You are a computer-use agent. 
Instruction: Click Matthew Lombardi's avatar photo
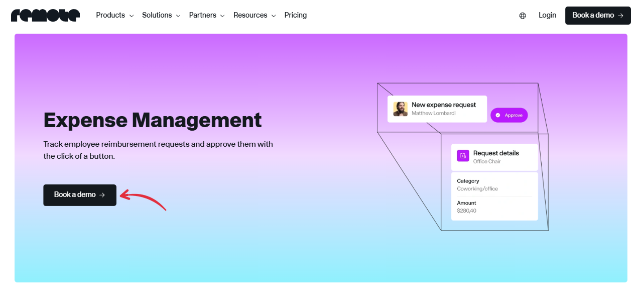401,109
